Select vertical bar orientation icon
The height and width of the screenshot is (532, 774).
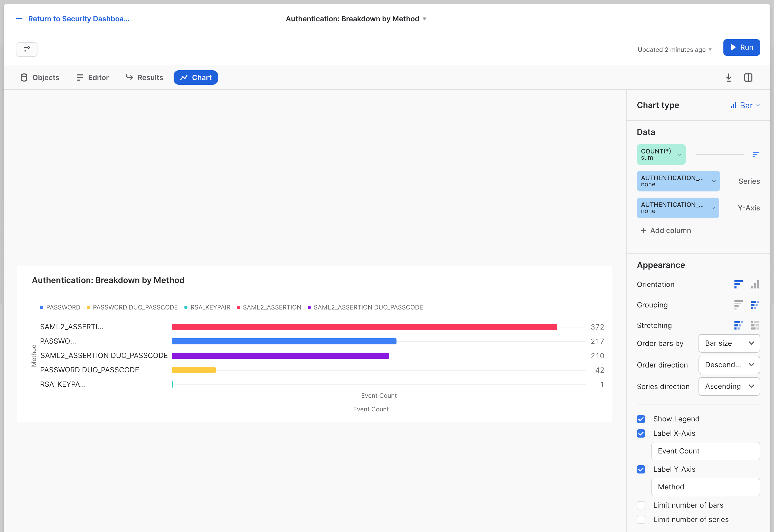click(755, 284)
